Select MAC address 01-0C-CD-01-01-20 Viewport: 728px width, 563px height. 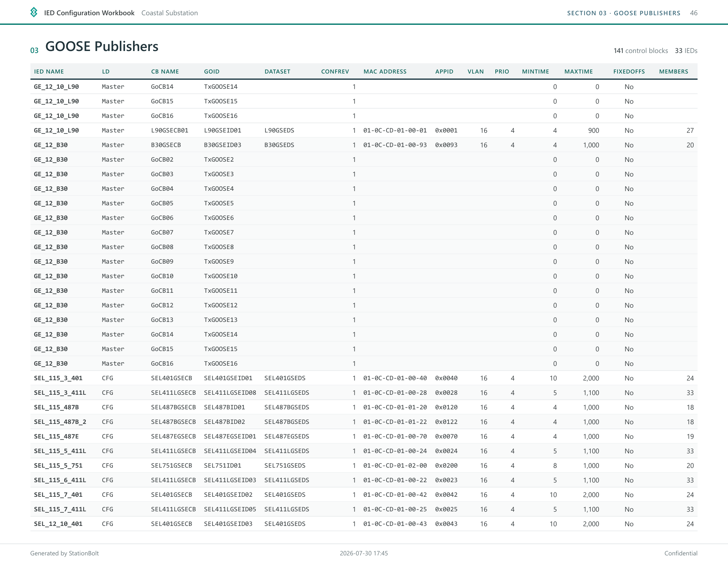pyautogui.click(x=395, y=407)
